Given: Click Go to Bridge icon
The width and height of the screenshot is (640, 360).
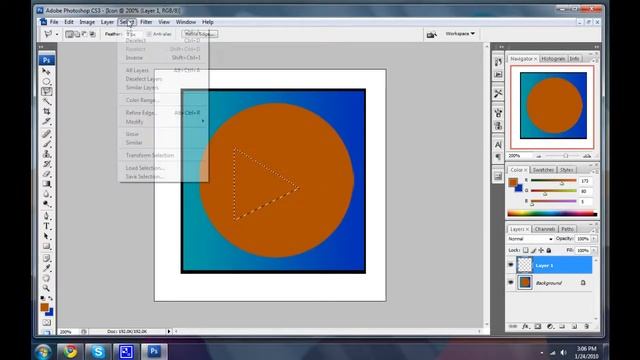Looking at the screenshot, I should tap(431, 35).
